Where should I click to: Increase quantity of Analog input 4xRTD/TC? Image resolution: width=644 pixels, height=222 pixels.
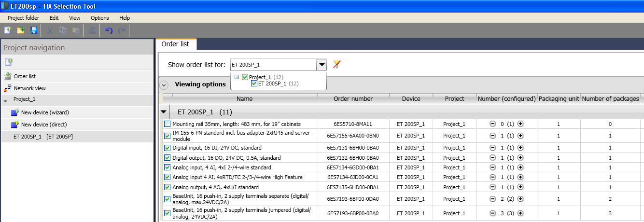(520, 177)
